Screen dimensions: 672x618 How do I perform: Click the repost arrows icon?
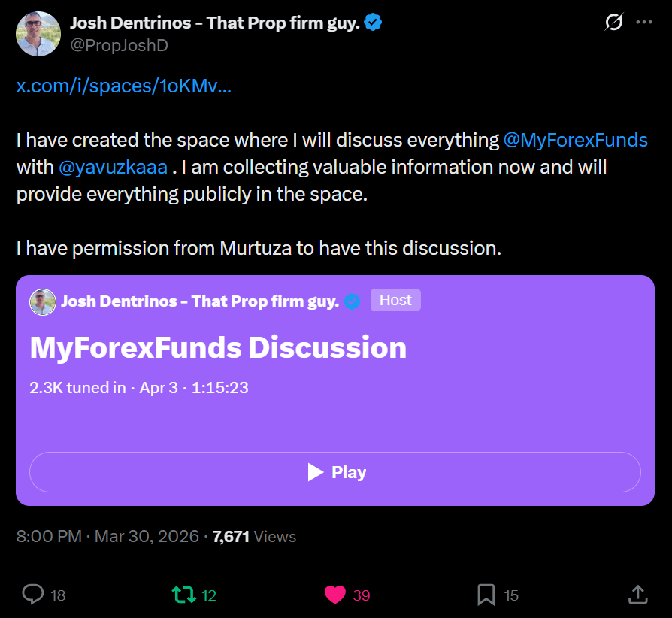[183, 595]
